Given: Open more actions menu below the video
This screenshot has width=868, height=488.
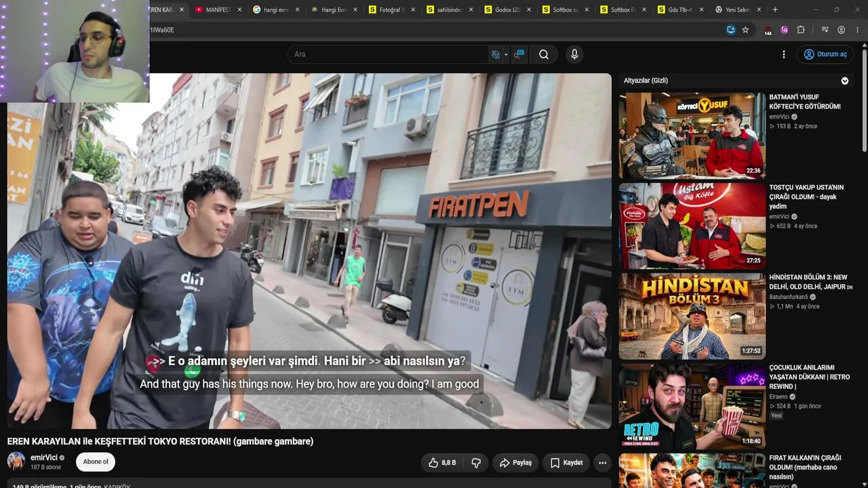Looking at the screenshot, I should point(602,463).
